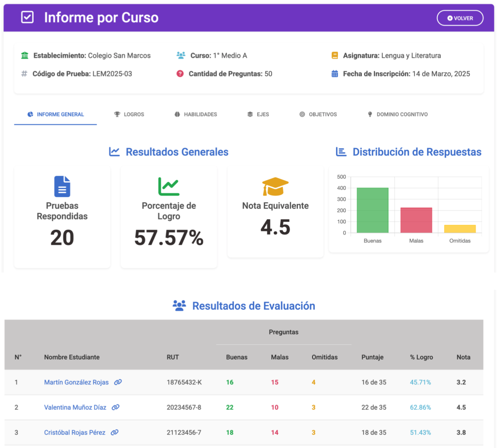Click the Establecimiento building icon
The height and width of the screenshot is (448, 500).
24,56
